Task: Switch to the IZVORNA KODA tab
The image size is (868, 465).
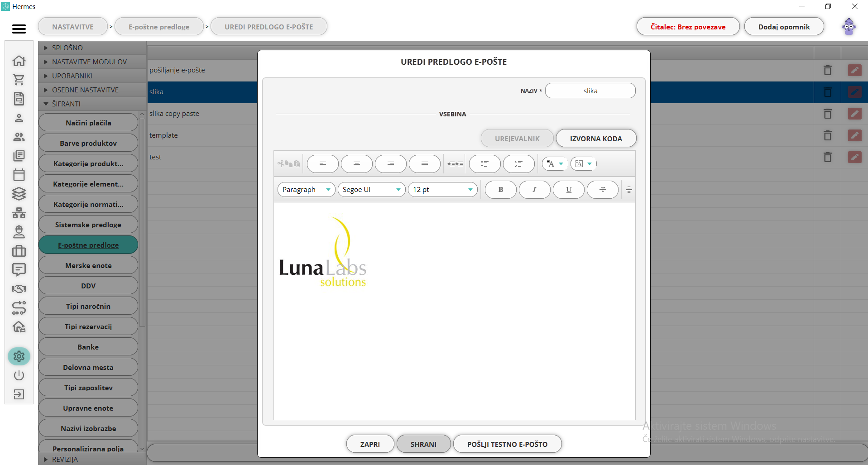Action: coord(596,139)
